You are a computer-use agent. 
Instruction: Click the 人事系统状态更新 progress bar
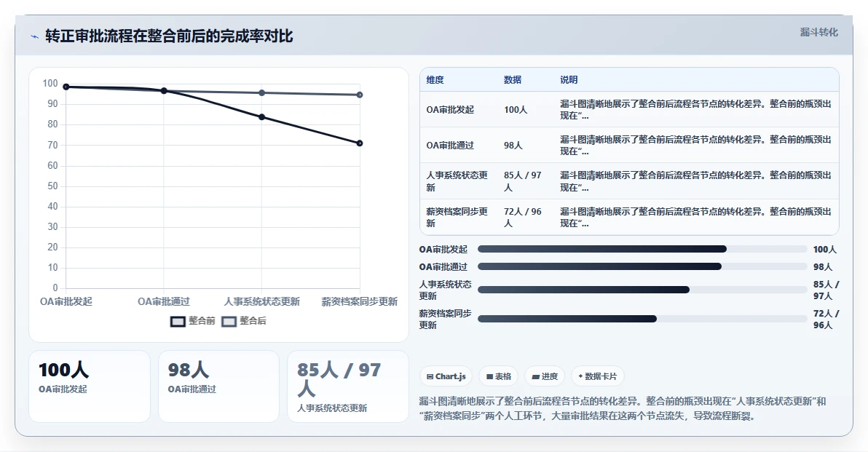[x=642, y=290]
